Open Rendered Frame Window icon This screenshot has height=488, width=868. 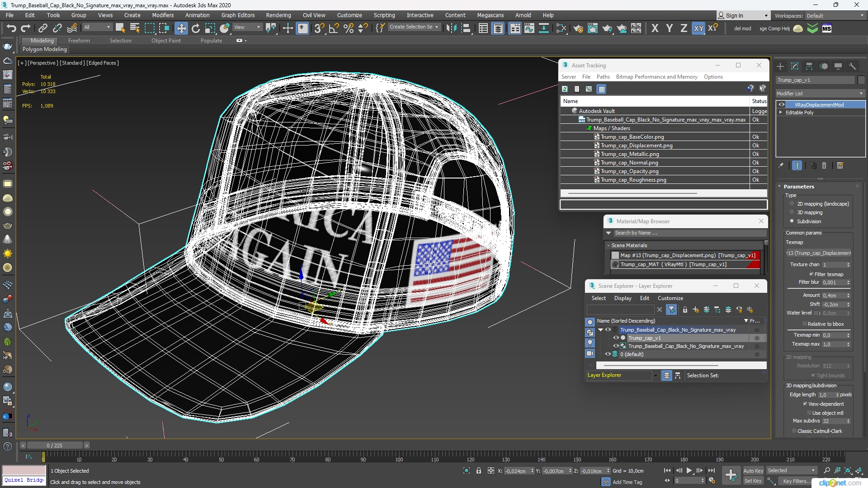pos(593,28)
